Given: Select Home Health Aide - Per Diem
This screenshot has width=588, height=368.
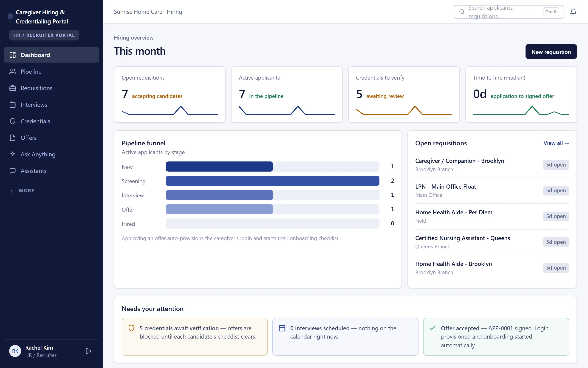Looking at the screenshot, I should pos(492,216).
